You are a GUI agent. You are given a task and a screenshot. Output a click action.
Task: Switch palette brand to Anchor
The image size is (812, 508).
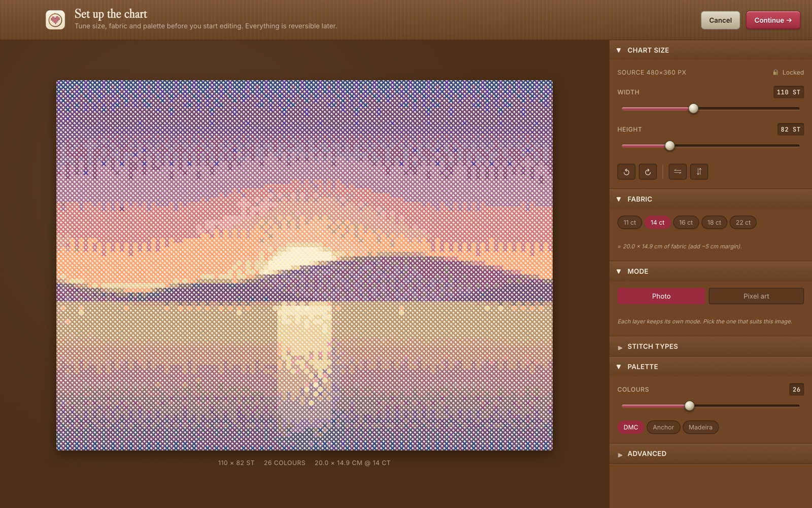(x=663, y=427)
